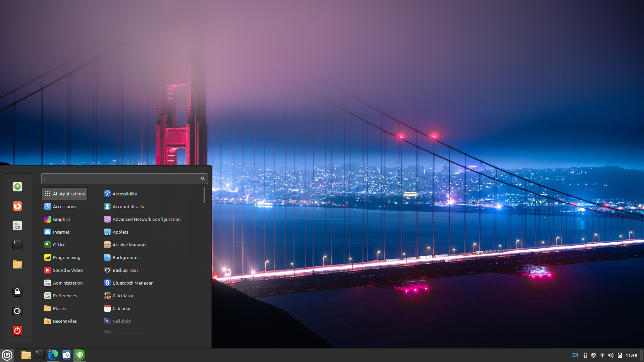Log out via the sidebar logout icon
This screenshot has width=644, height=362.
[x=17, y=311]
